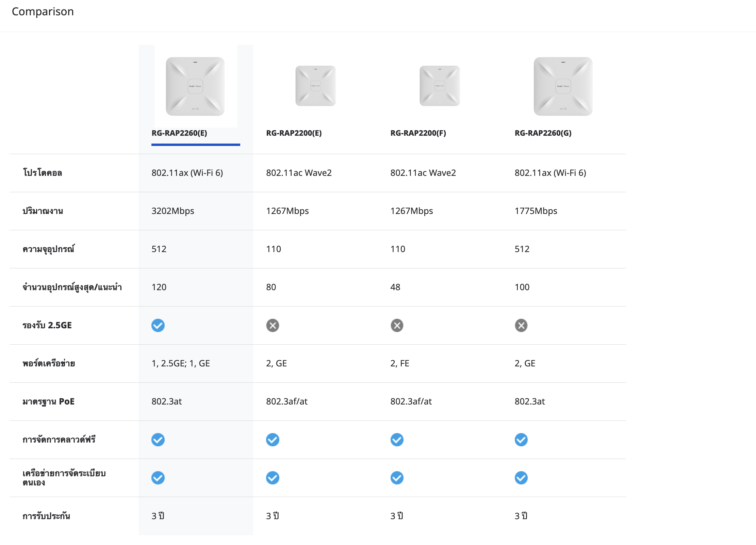Open the RG-RAP2200(F) product image
This screenshot has height=545, width=756.
440,86
